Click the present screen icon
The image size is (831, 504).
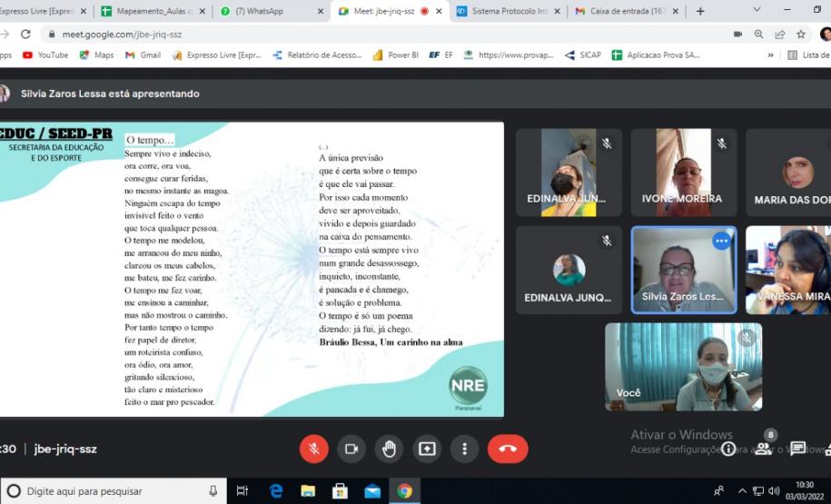coord(427,449)
